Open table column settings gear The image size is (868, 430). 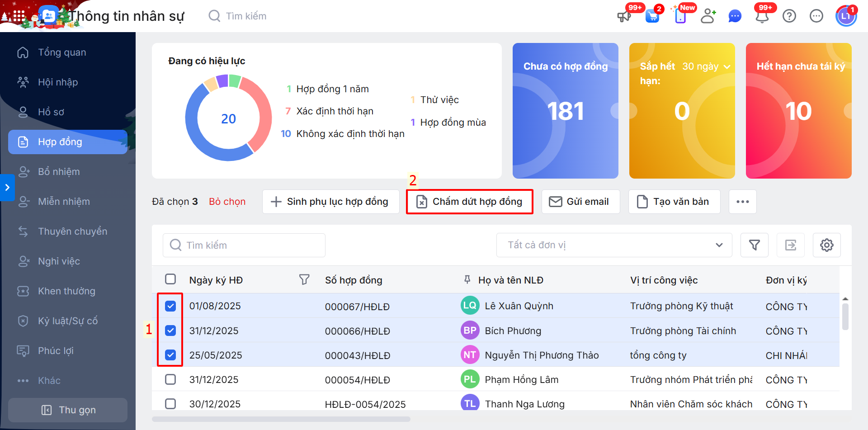click(x=826, y=245)
